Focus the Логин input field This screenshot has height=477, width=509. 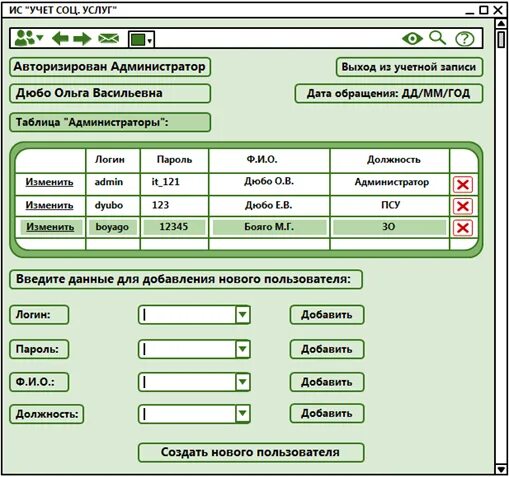coord(187,315)
